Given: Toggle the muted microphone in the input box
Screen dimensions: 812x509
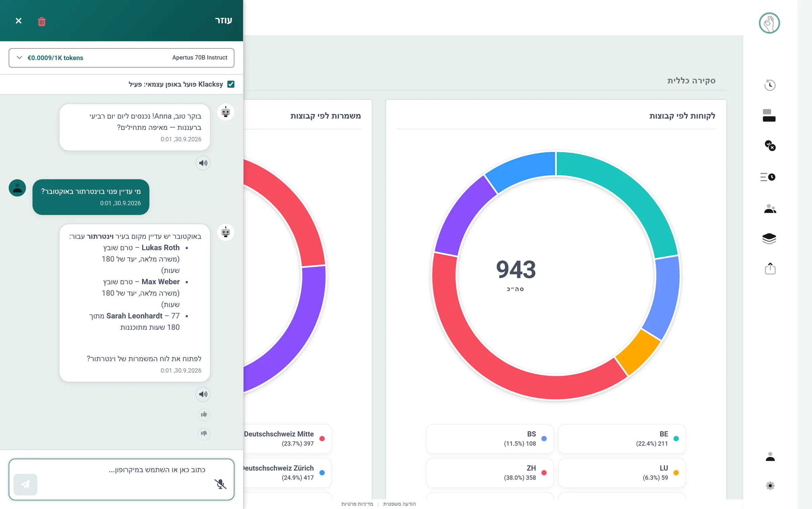Looking at the screenshot, I should pyautogui.click(x=220, y=484).
